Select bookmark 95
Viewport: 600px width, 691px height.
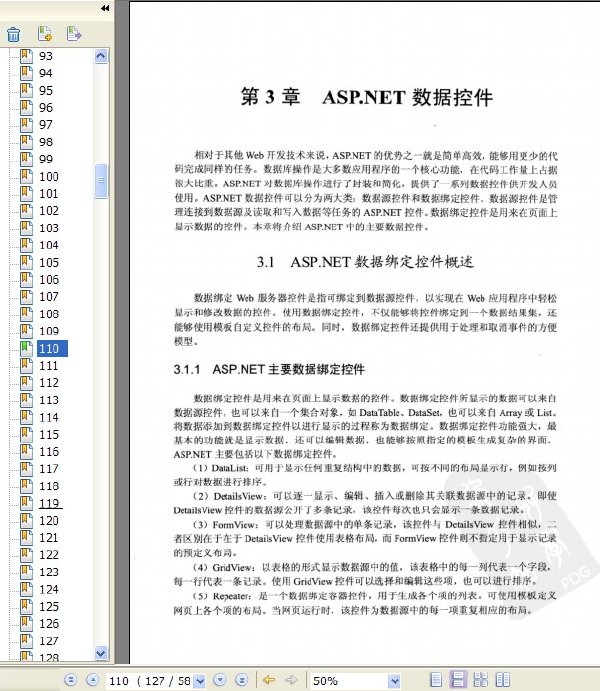coord(46,90)
